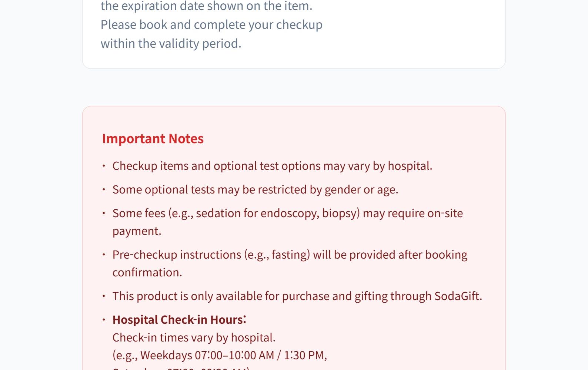
Task: Click "Check-in times vary by hospital." text
Action: (x=194, y=337)
